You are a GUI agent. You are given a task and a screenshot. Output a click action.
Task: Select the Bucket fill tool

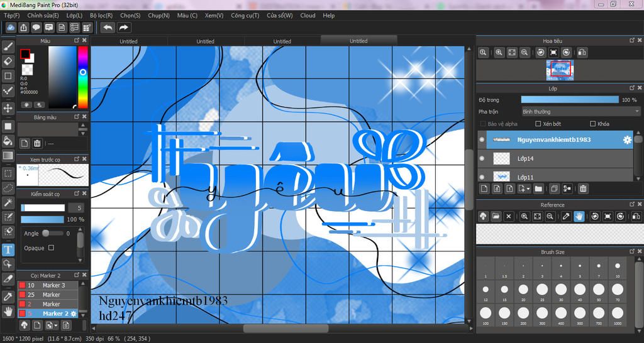[x=8, y=141]
